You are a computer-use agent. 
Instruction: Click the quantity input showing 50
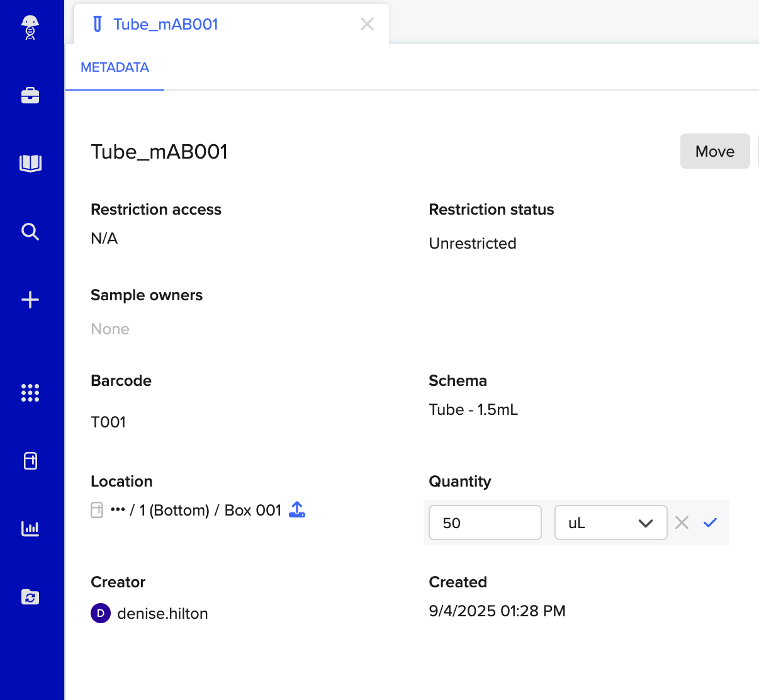coord(485,522)
